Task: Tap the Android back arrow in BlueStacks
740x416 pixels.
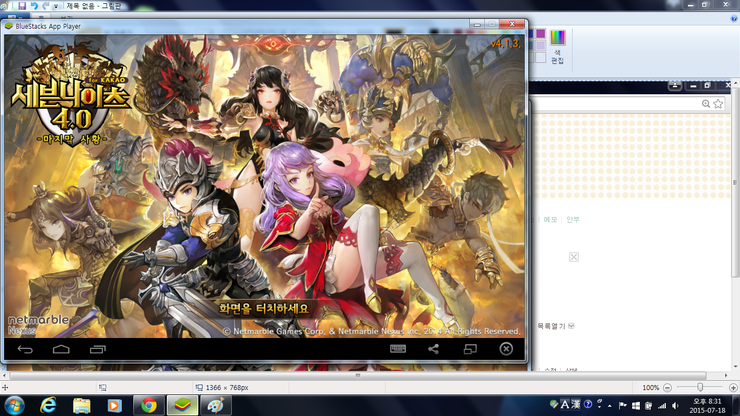Action: (25, 349)
